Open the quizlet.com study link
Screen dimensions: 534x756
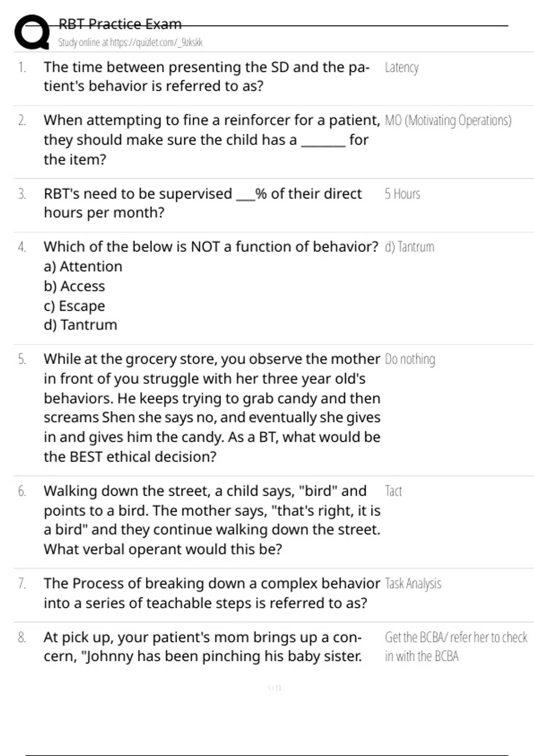tap(130, 43)
